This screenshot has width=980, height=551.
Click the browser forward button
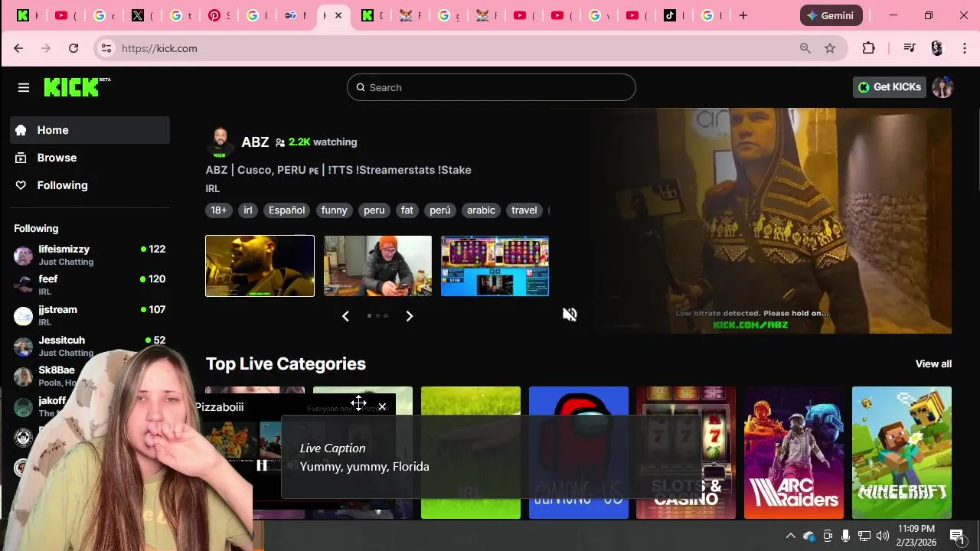pos(46,48)
